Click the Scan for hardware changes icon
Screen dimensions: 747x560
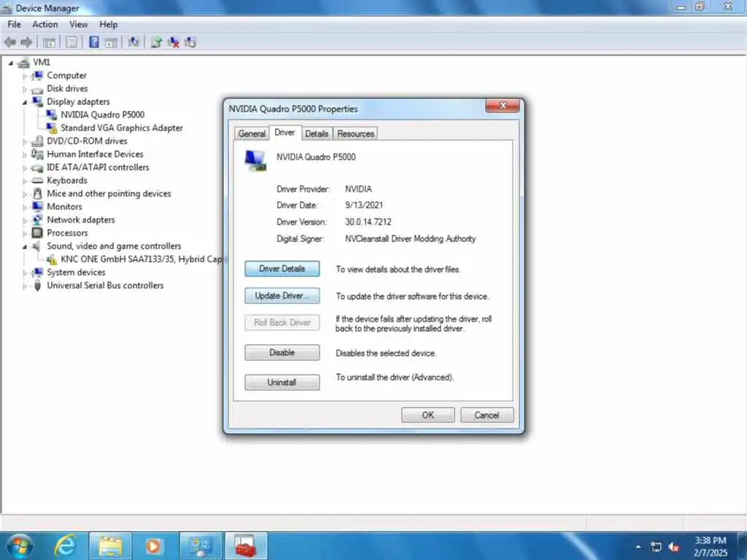tap(133, 42)
